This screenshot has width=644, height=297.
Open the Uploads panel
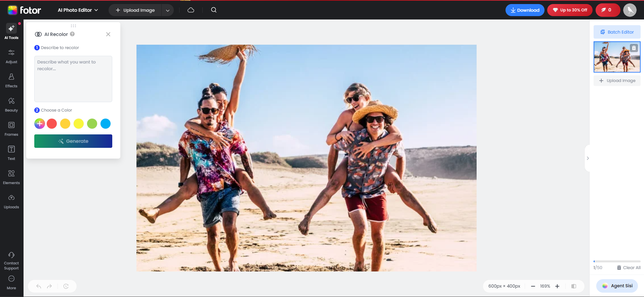(11, 201)
